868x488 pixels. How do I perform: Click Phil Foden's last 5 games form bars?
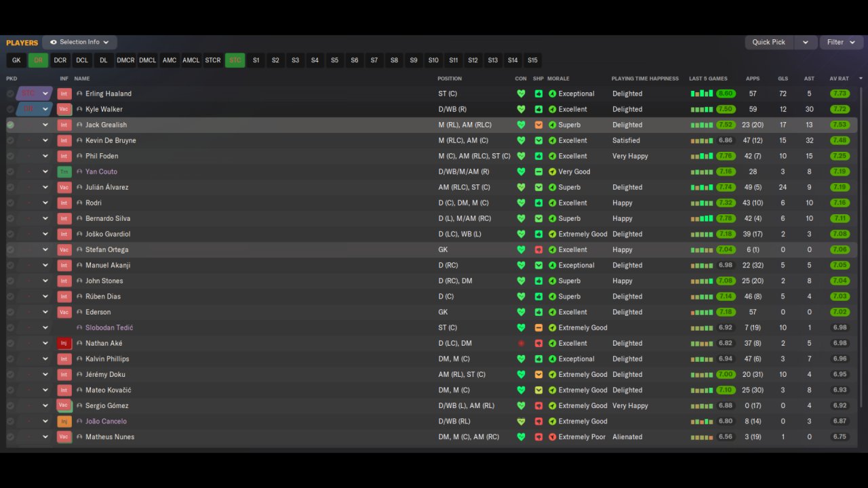702,156
